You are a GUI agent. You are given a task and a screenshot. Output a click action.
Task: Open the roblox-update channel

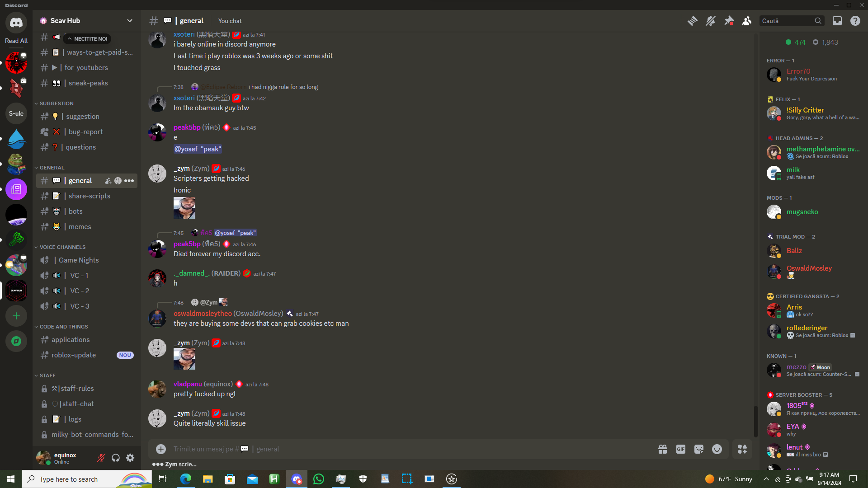[73, 355]
